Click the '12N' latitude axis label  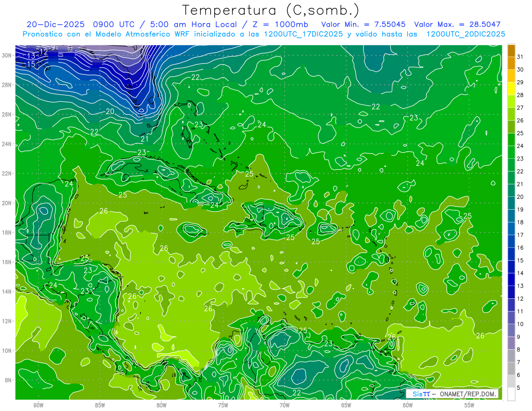tap(8, 321)
